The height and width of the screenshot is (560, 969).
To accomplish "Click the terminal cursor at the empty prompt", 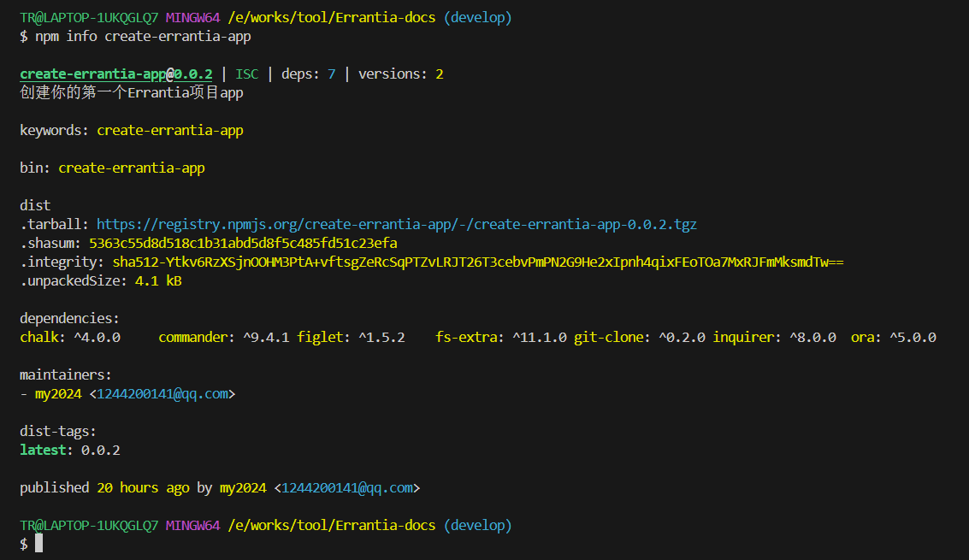I will (39, 543).
